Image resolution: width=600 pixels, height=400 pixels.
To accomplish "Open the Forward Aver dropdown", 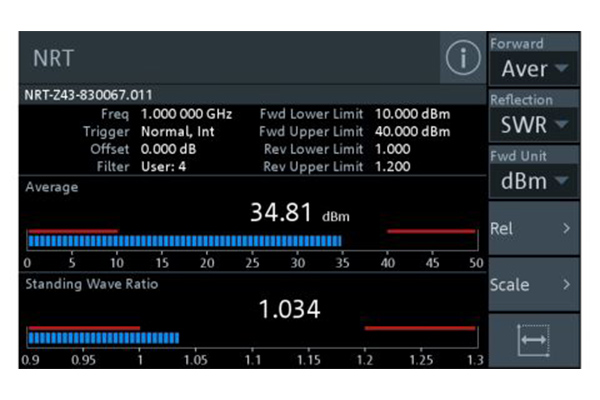I will click(533, 68).
